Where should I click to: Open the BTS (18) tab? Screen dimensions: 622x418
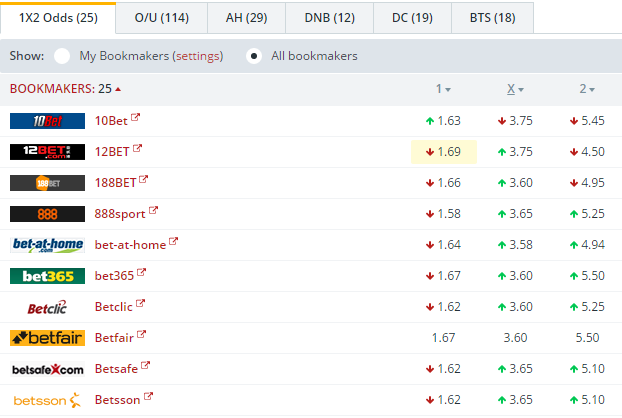coord(493,18)
